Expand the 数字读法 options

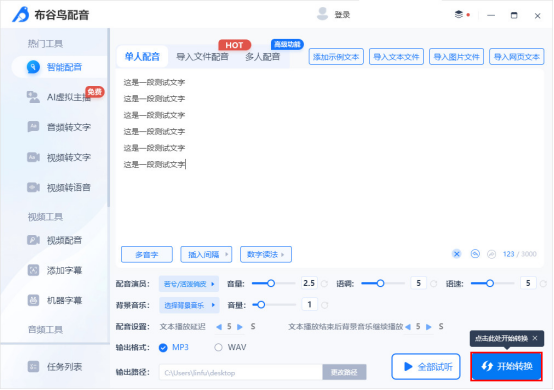[266, 254]
